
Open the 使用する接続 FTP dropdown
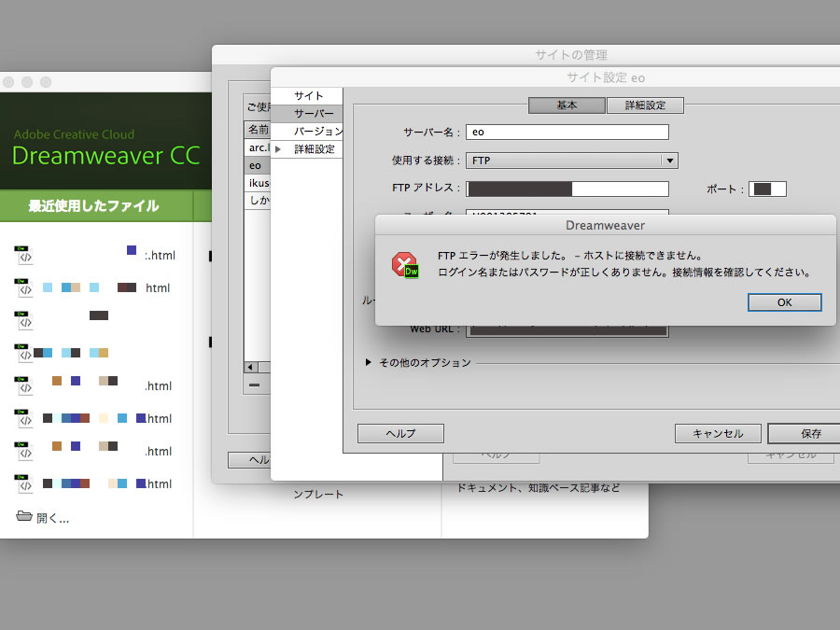[571, 161]
